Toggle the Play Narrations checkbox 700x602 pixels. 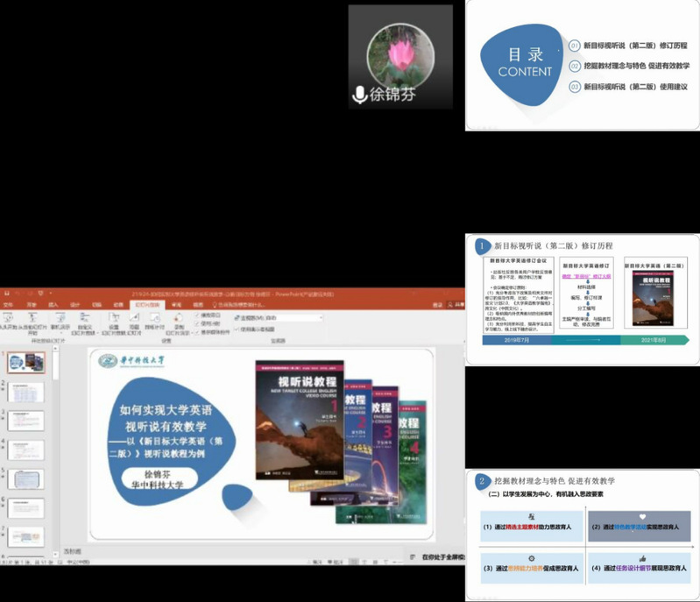[198, 314]
